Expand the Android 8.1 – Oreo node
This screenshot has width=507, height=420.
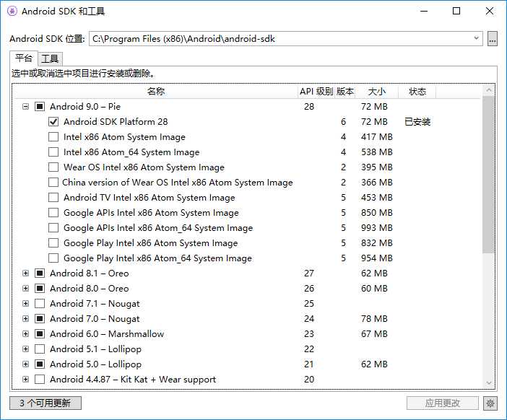[25, 274]
